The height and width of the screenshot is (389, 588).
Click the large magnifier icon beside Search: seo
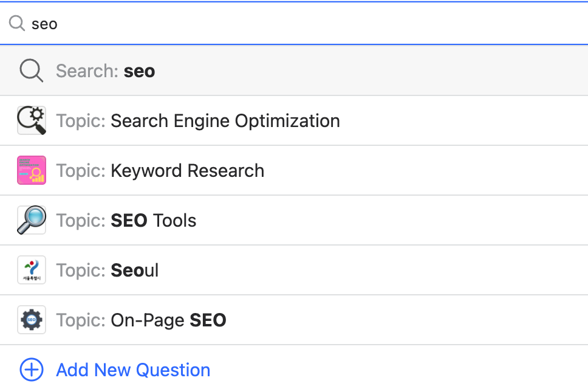tap(32, 71)
